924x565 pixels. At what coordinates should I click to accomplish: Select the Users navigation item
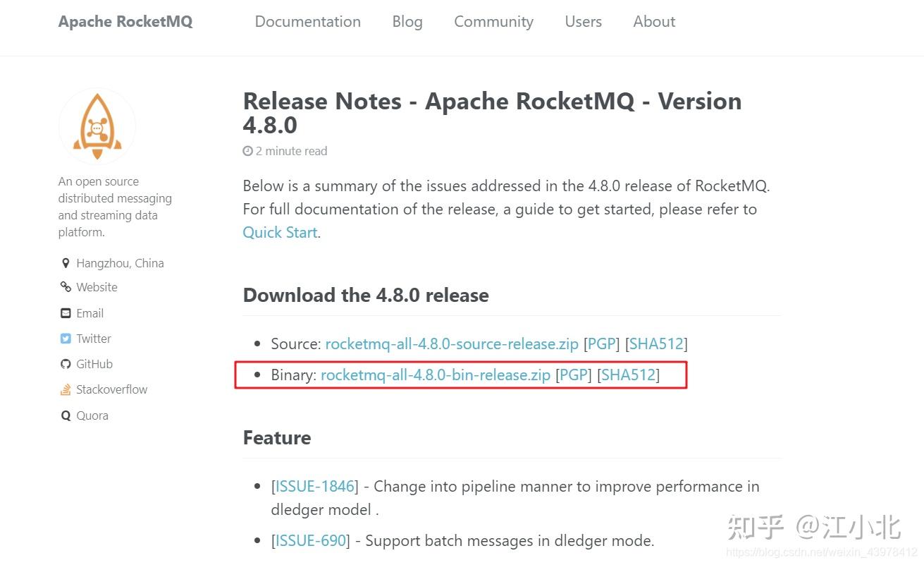point(582,21)
